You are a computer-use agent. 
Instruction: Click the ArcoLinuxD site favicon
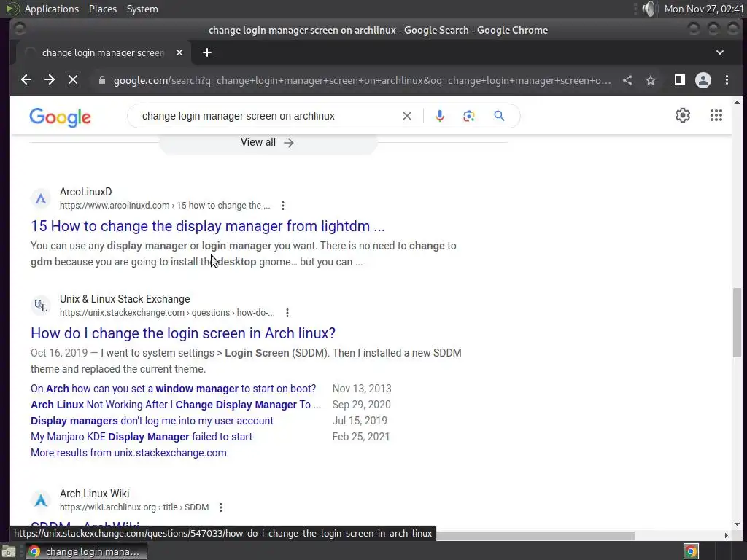coord(41,198)
